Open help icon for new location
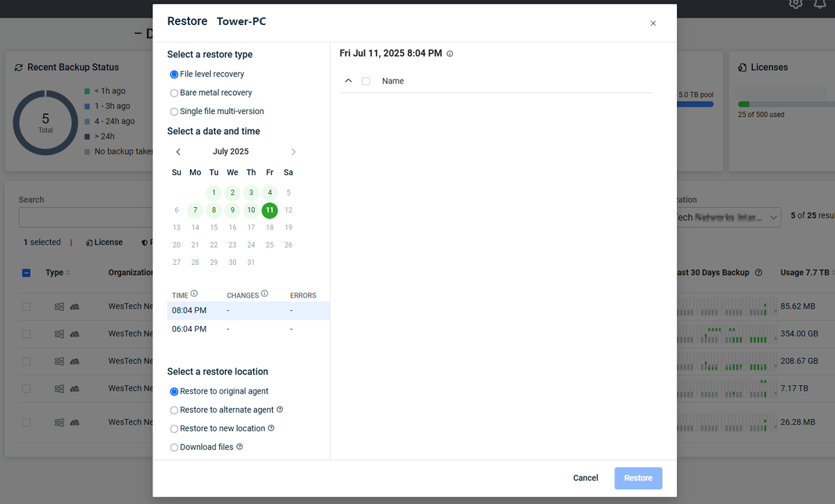835x504 pixels. 271,428
